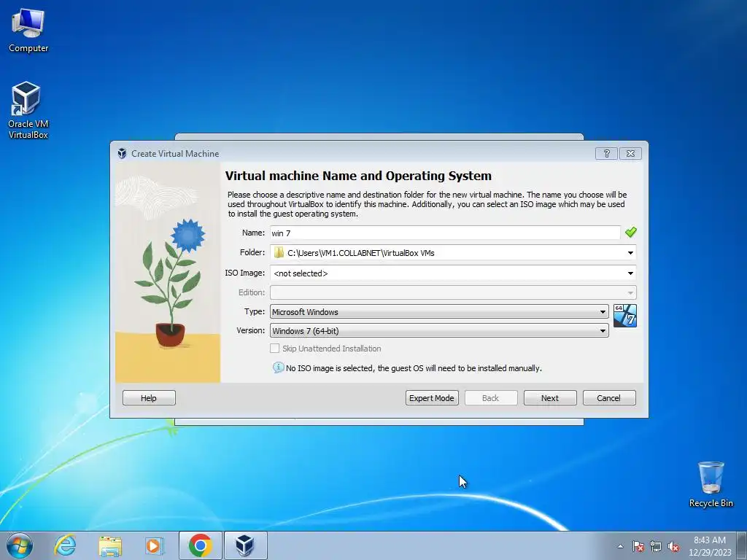Click the Show desktop strip at taskbar end
Viewport: 747px width, 560px height.
743,545
